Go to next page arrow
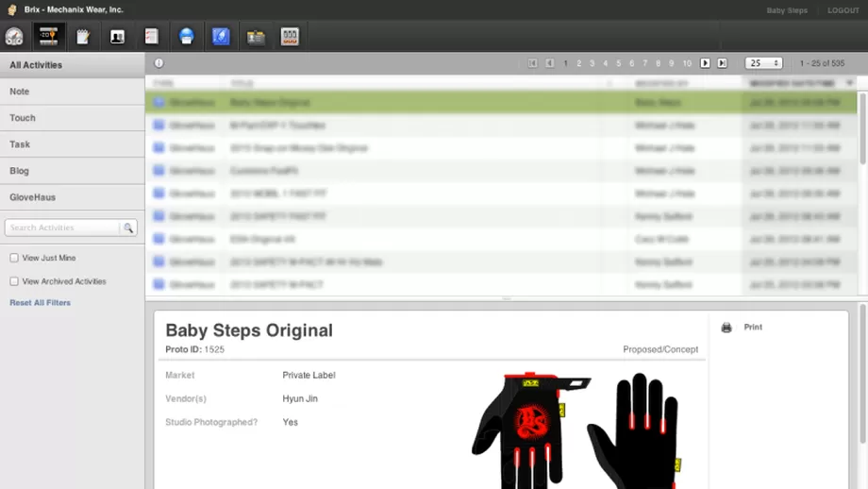 (x=705, y=63)
